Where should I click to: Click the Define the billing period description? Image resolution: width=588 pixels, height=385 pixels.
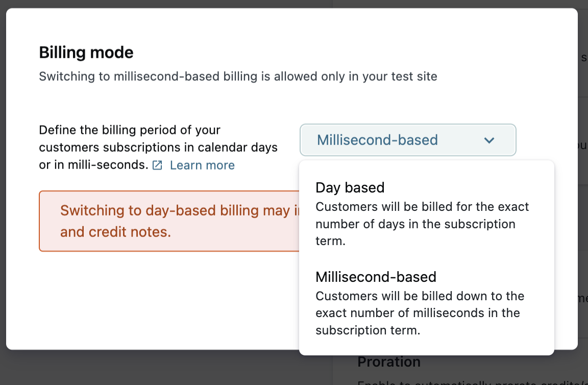click(158, 147)
